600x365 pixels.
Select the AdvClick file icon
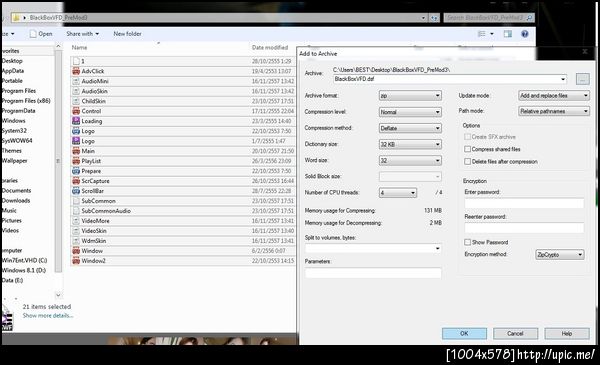[76, 71]
